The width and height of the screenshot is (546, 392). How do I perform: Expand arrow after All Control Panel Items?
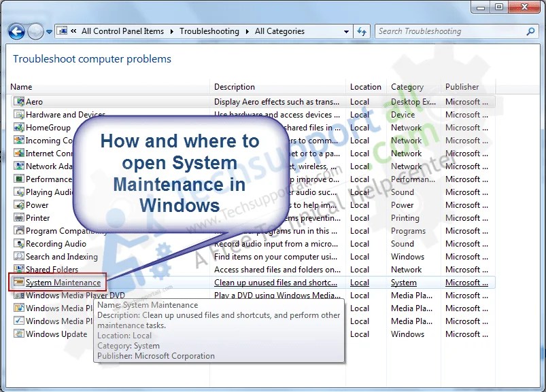pyautogui.click(x=171, y=31)
